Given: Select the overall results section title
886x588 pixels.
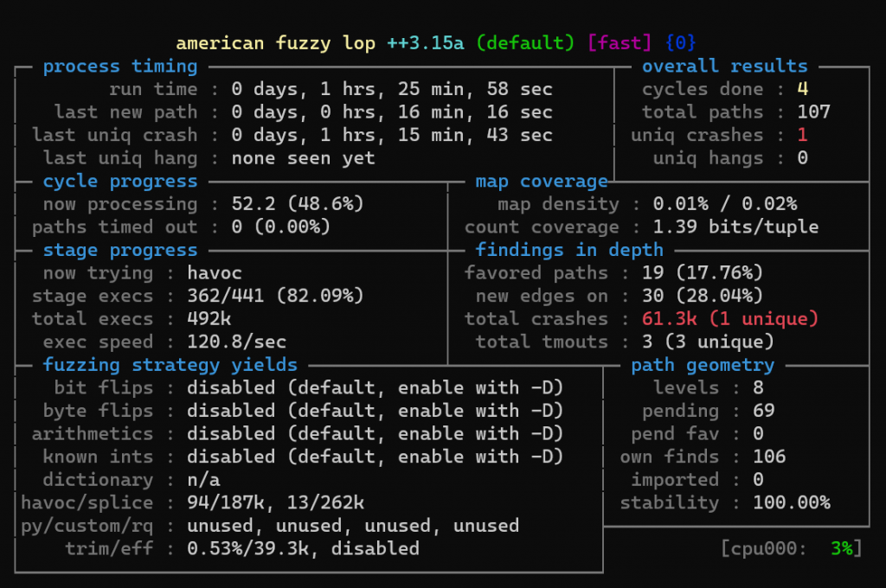Looking at the screenshot, I should click(x=724, y=66).
